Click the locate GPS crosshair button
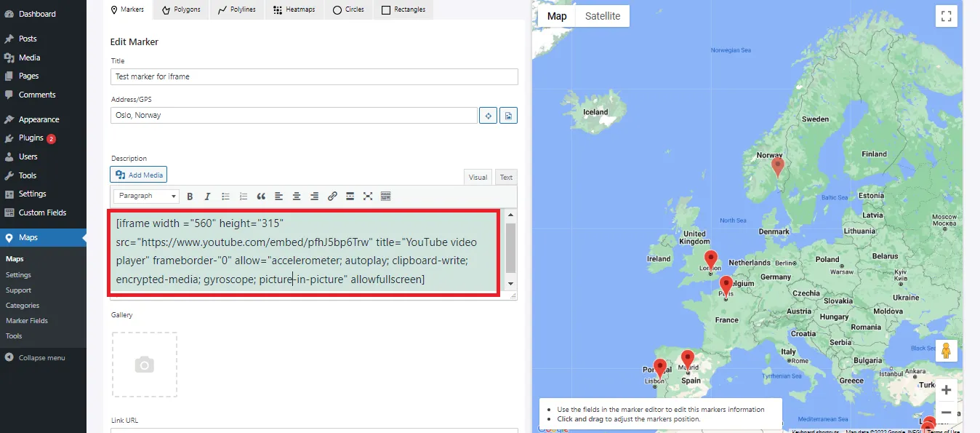980x433 pixels. (x=488, y=116)
